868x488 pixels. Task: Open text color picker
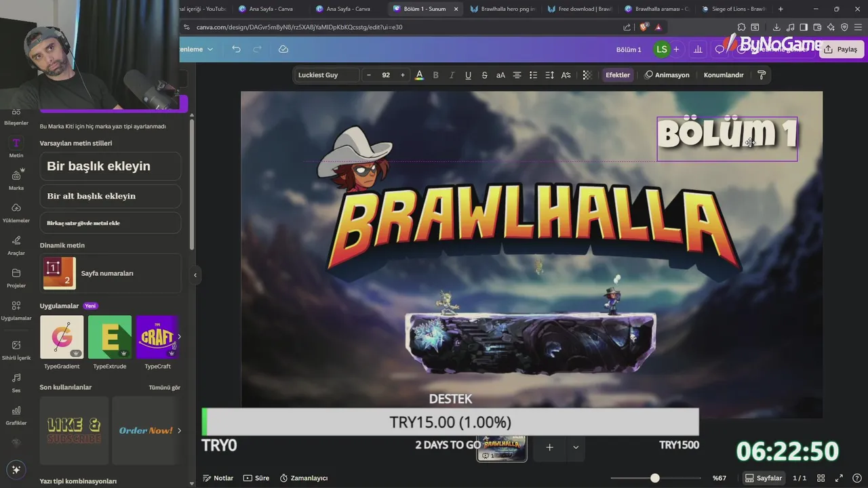pos(419,75)
